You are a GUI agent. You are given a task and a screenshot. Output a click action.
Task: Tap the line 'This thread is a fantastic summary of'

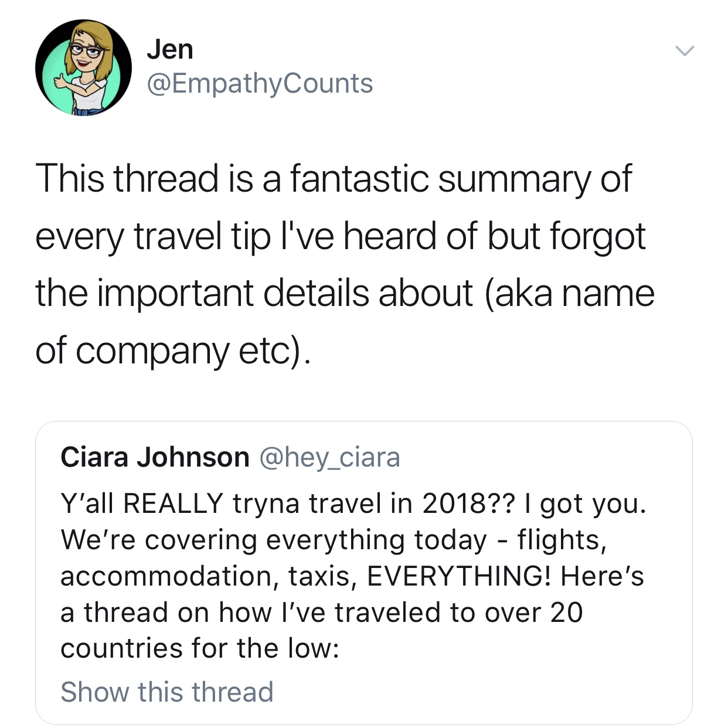[334, 178]
